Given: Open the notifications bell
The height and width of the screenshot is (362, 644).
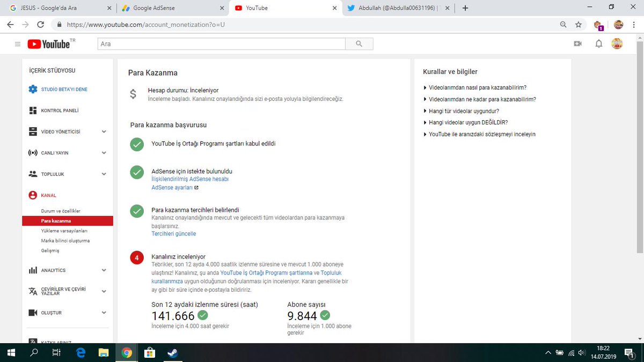Looking at the screenshot, I should click(599, 44).
